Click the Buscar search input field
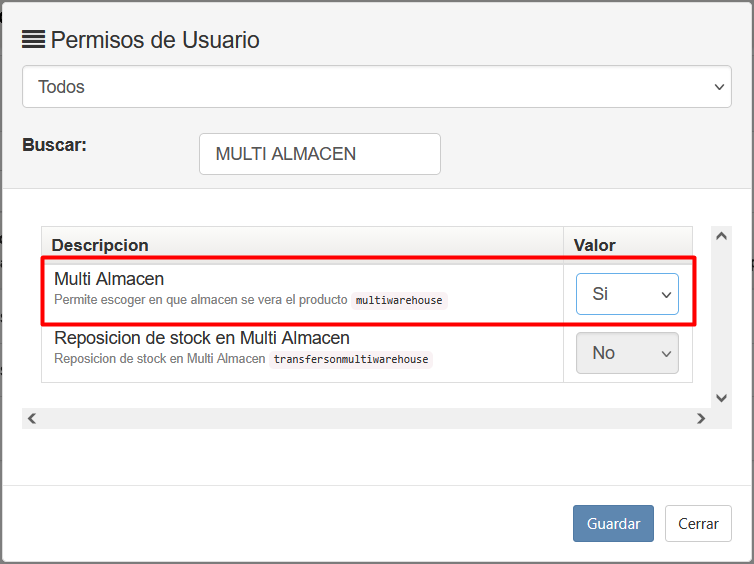The image size is (754, 564). pos(320,154)
